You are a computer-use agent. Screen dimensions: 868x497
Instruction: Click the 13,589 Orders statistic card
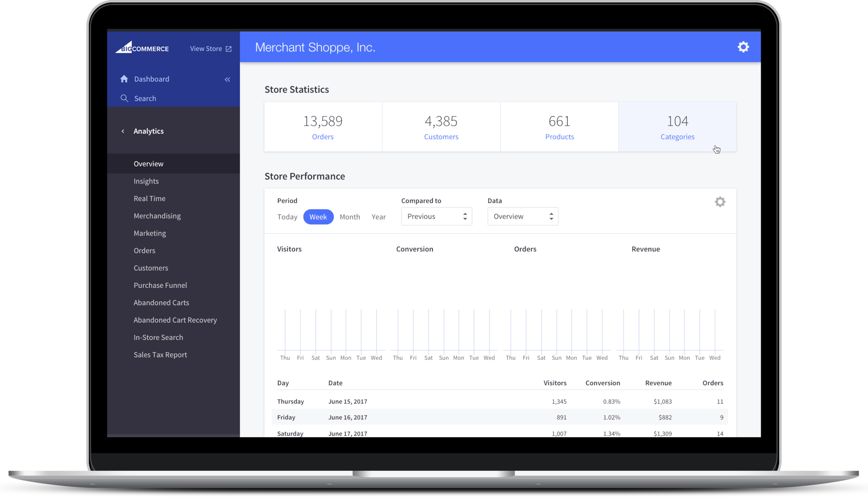[323, 127]
